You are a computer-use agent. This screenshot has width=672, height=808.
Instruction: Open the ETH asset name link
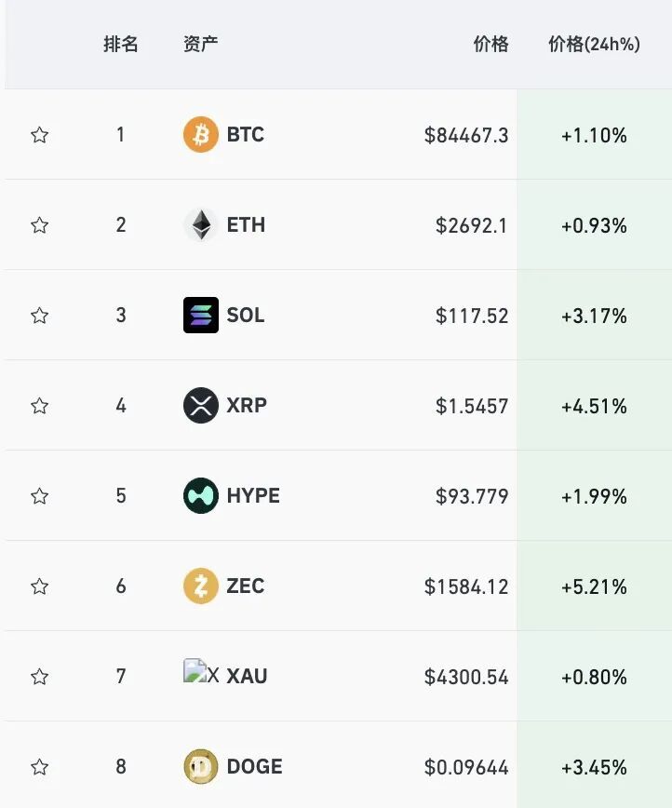[x=246, y=225]
